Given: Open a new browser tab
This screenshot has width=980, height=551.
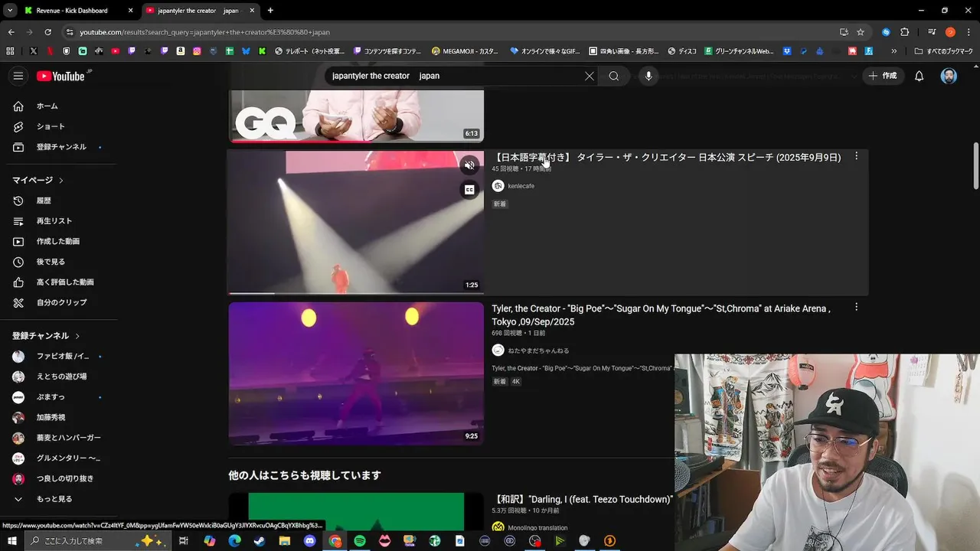Looking at the screenshot, I should point(270,11).
